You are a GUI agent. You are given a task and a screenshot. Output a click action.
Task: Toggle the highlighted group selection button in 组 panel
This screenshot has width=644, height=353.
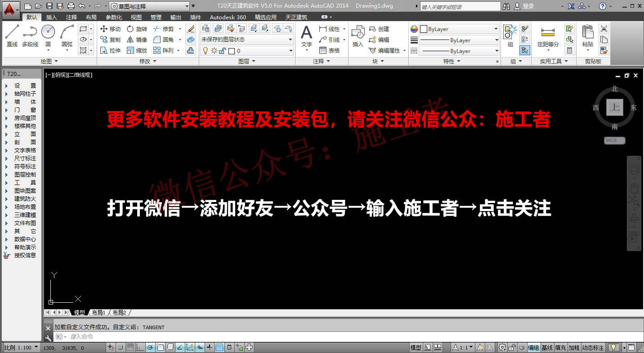coord(525,50)
